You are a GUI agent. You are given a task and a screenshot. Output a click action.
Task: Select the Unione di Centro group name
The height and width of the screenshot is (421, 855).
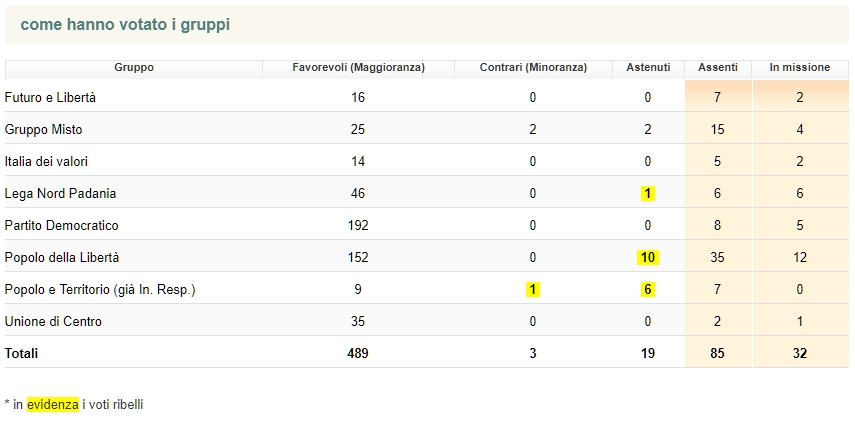point(53,322)
